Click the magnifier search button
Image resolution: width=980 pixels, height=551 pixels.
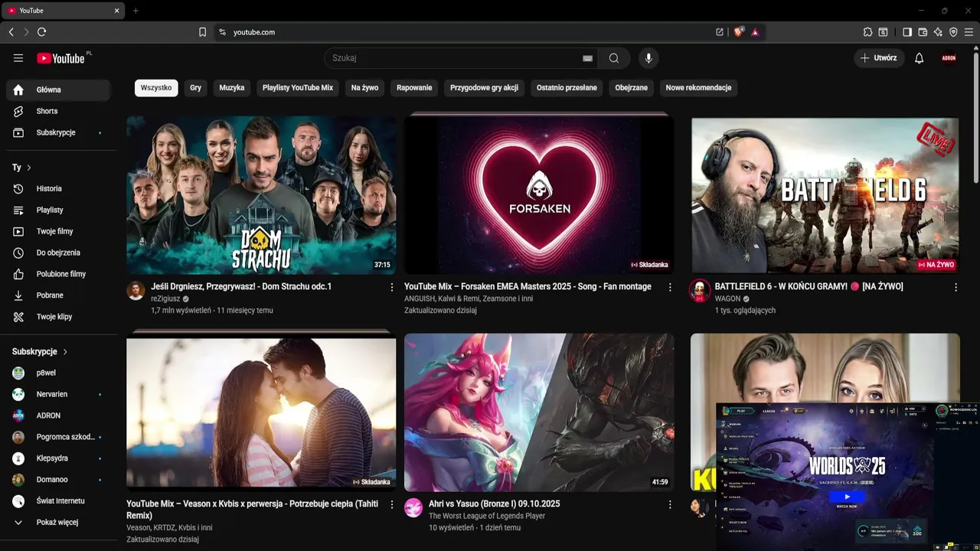[x=614, y=58]
